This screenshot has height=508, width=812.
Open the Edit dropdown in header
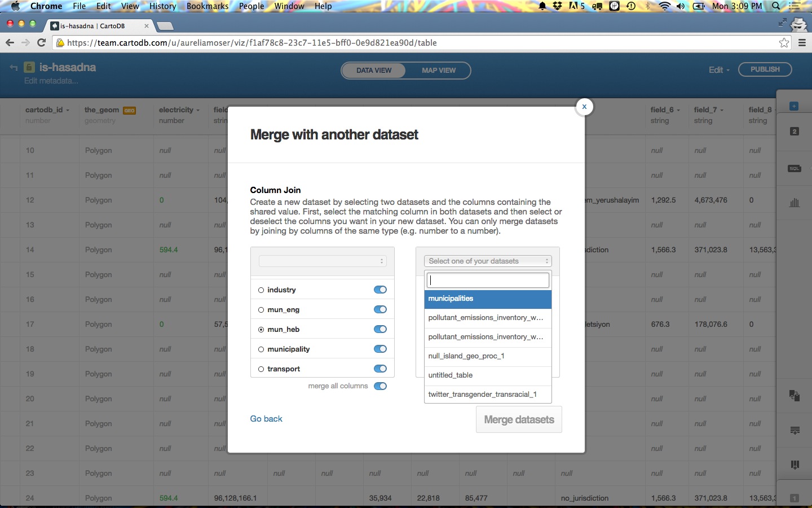pos(719,70)
